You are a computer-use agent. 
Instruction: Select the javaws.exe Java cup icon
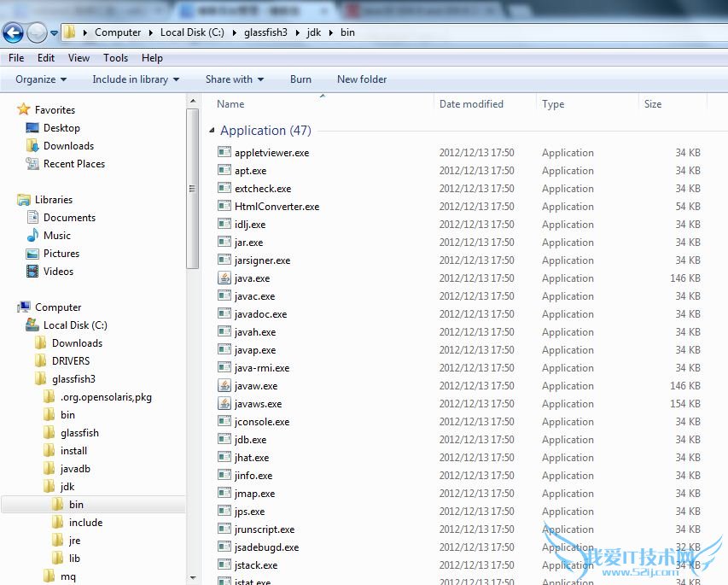tap(224, 403)
